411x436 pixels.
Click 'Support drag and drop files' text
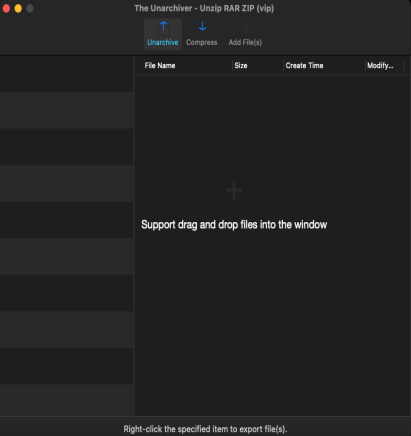pyautogui.click(x=234, y=225)
